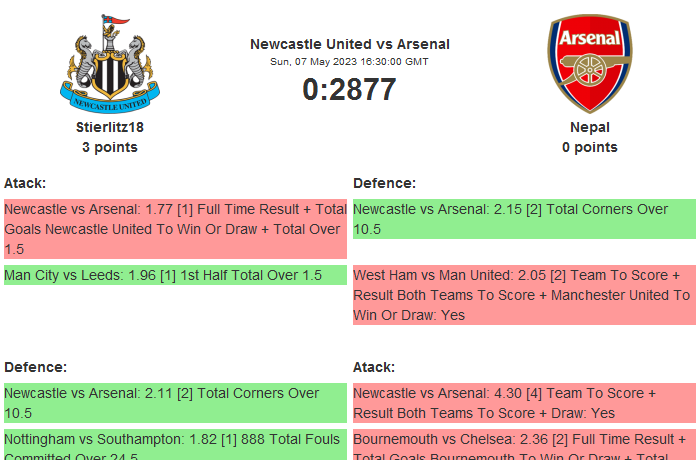Select the Bournemouth vs Chelsea 2.36 bet

[x=524, y=445]
